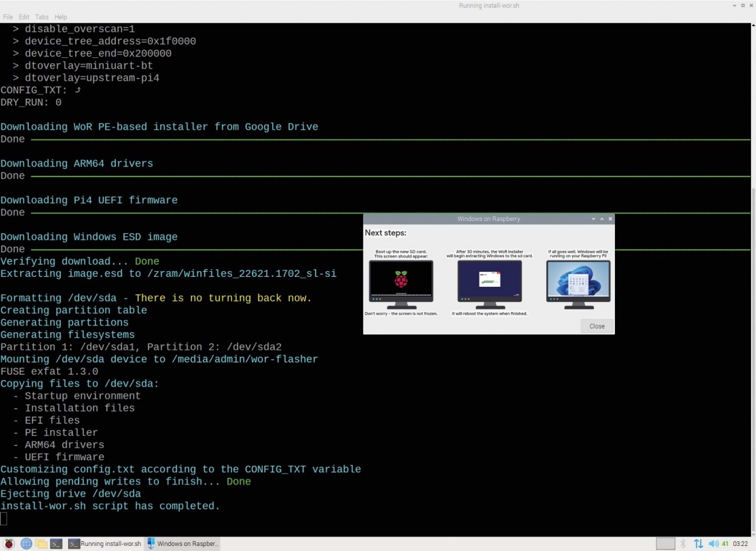Minimize the Windows on Raspberry dialog

pyautogui.click(x=593, y=219)
